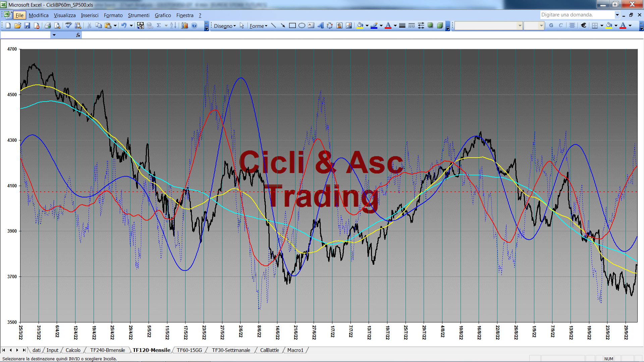Expand the Paste options dropdown arrow
The image size is (644, 362).
115,26
